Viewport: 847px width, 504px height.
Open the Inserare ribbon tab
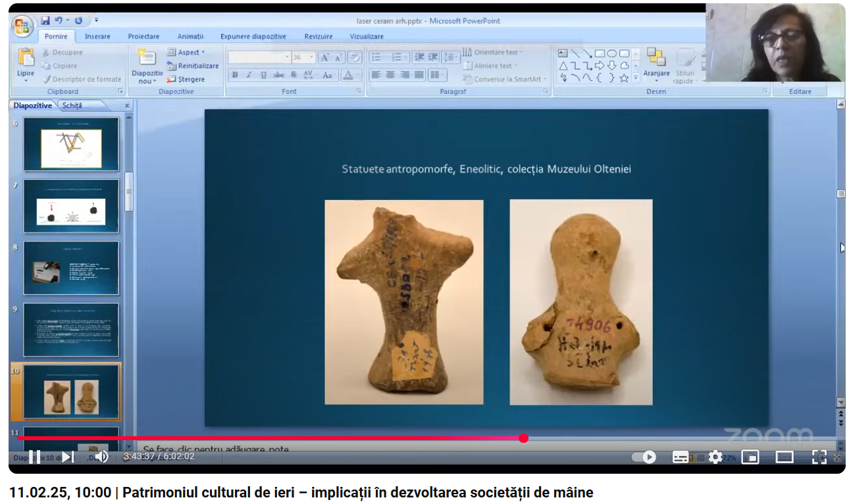click(x=97, y=36)
